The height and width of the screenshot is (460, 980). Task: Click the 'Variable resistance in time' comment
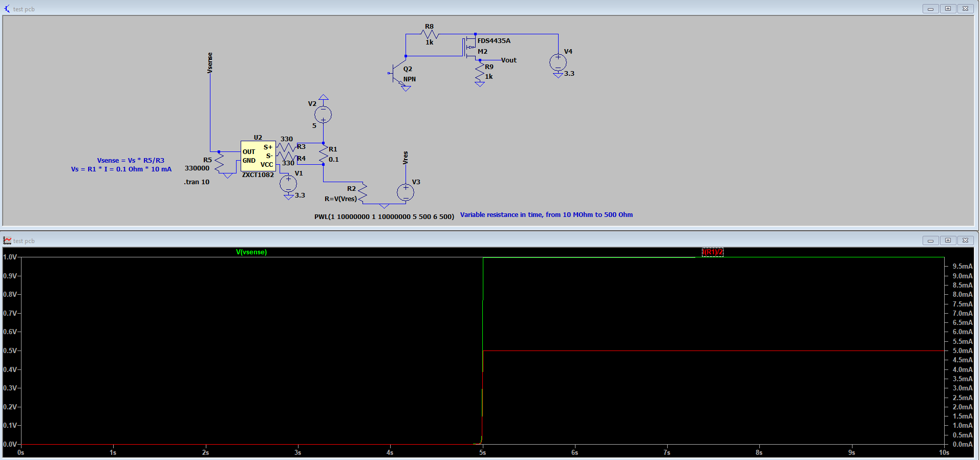pyautogui.click(x=546, y=214)
